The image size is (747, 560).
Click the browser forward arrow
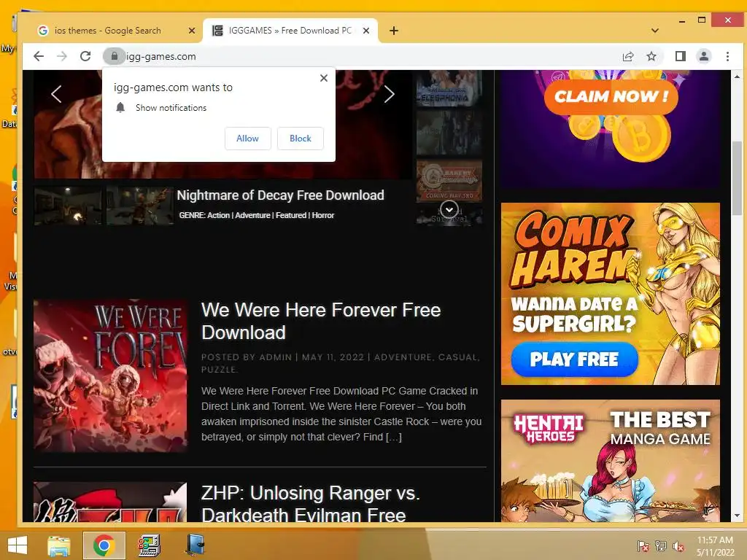pyautogui.click(x=62, y=56)
